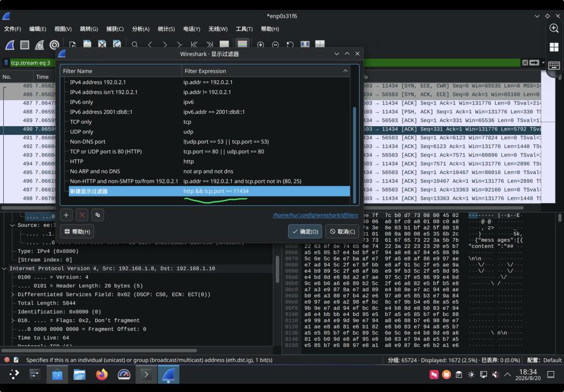This screenshot has width=564, height=392.
Task: Expand the Differentiated Services Field node
Action: [13, 295]
